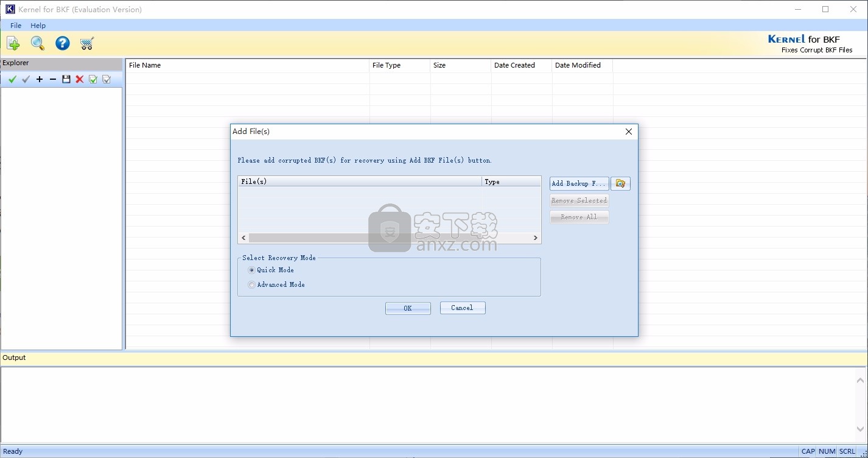Maximize the Kernel for BKF window

pyautogui.click(x=825, y=9)
